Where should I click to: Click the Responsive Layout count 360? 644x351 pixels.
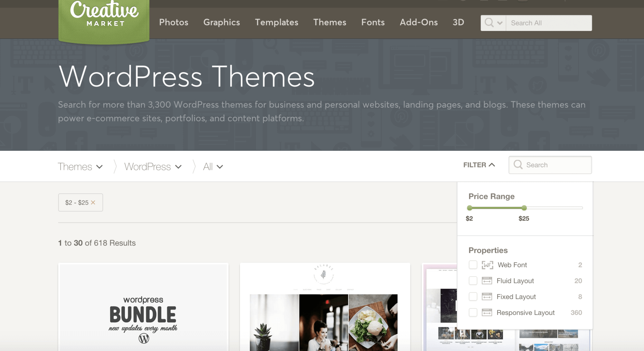(x=576, y=312)
